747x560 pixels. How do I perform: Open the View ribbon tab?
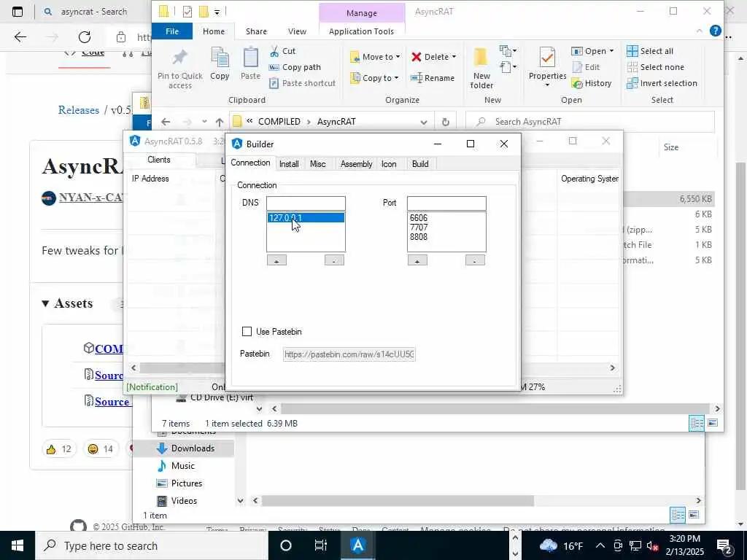click(297, 31)
